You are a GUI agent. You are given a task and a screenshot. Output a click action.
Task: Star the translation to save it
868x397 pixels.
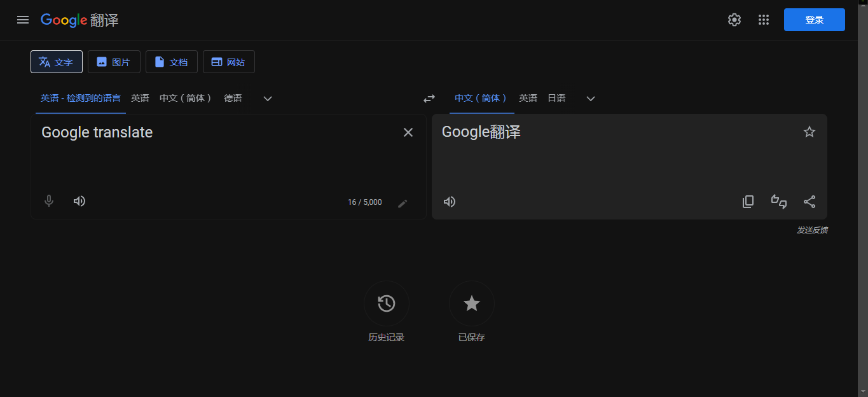coord(809,131)
